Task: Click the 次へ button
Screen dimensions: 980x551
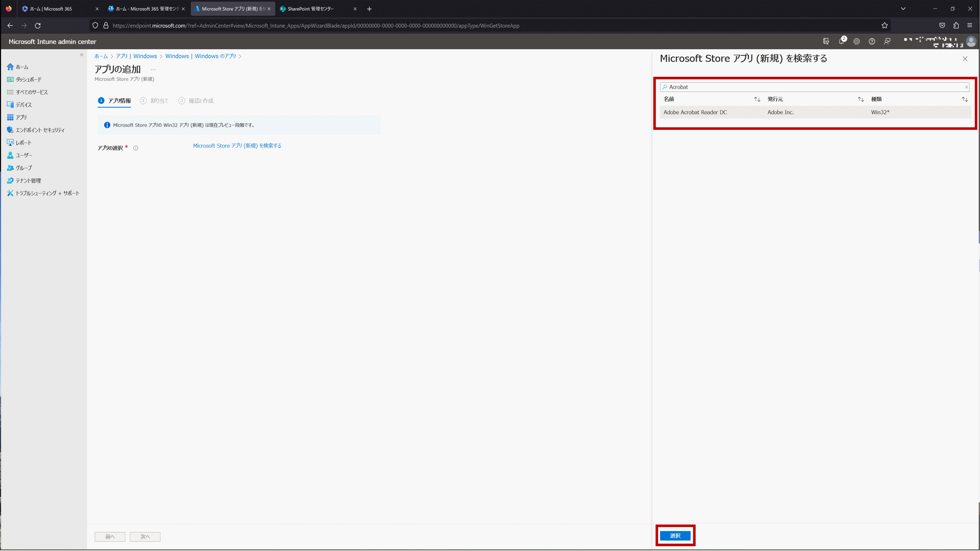Action: 145,536
